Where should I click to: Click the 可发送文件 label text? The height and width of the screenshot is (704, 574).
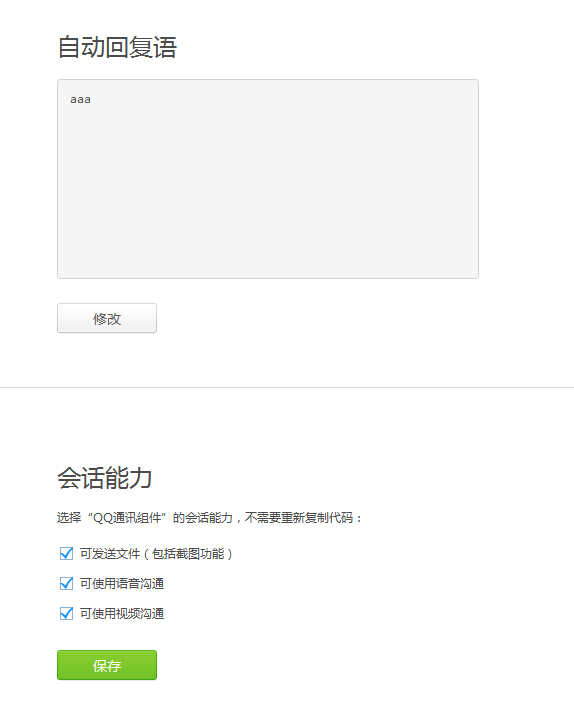click(x=110, y=554)
